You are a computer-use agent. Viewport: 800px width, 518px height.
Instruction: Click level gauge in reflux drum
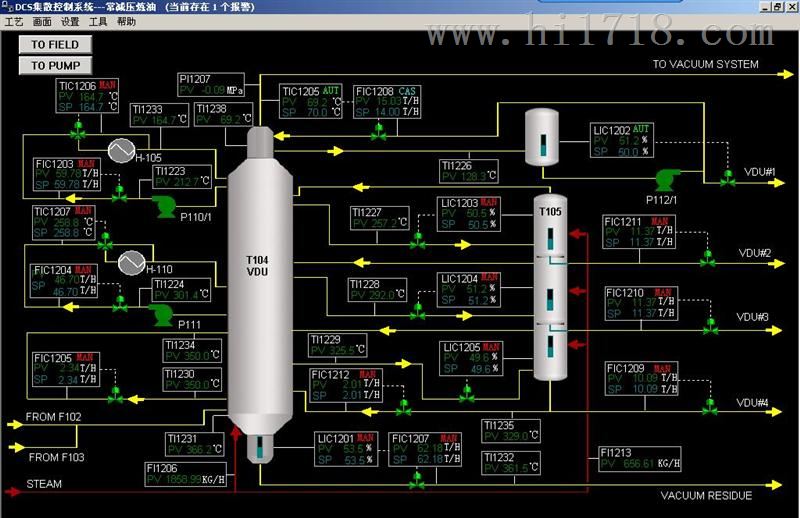[542, 145]
